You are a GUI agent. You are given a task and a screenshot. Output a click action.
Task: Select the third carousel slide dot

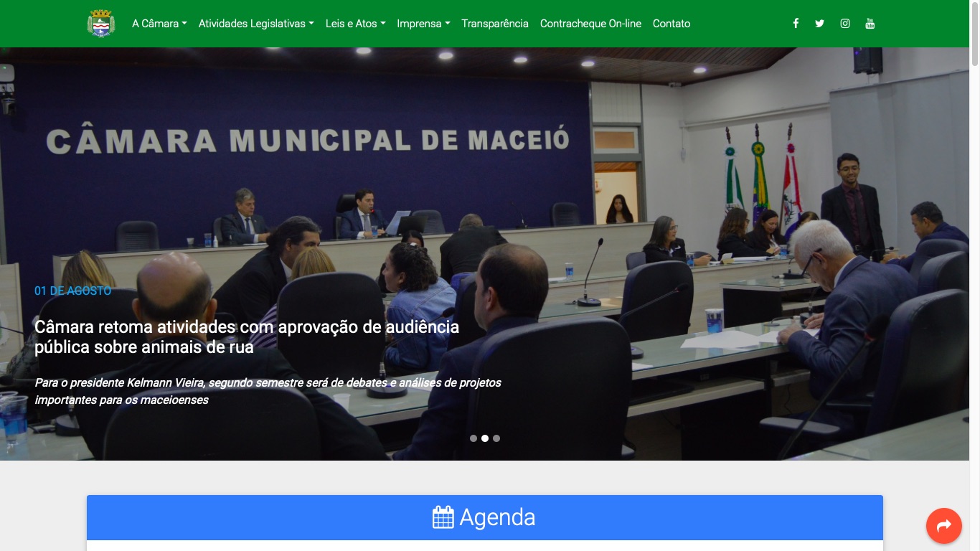click(496, 438)
